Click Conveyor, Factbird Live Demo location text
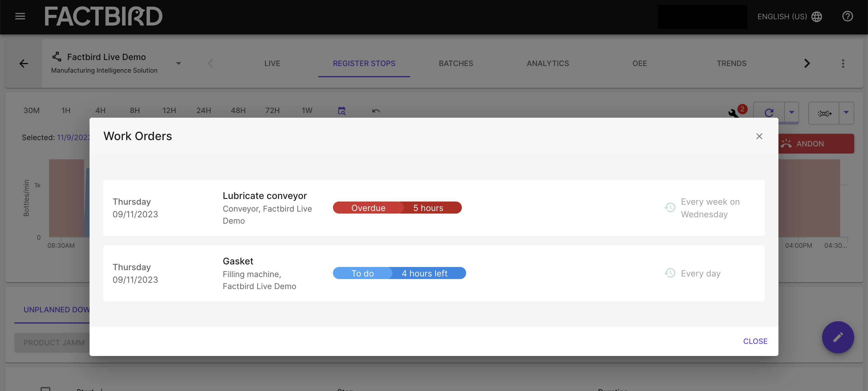 point(267,215)
